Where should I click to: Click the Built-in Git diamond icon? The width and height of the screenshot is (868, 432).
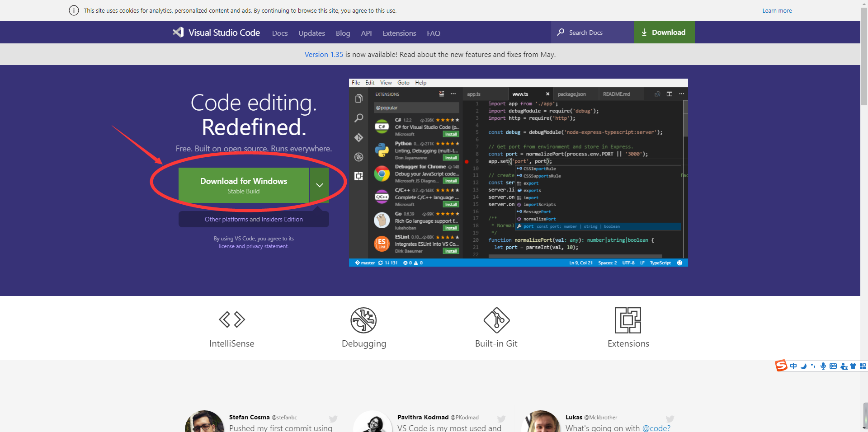(x=496, y=320)
